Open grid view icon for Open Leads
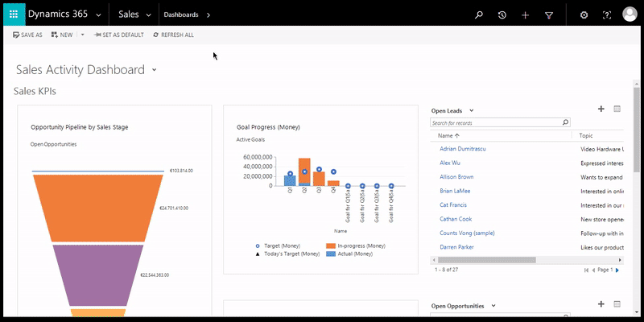Screen dimensions: 644x322 pos(617,109)
